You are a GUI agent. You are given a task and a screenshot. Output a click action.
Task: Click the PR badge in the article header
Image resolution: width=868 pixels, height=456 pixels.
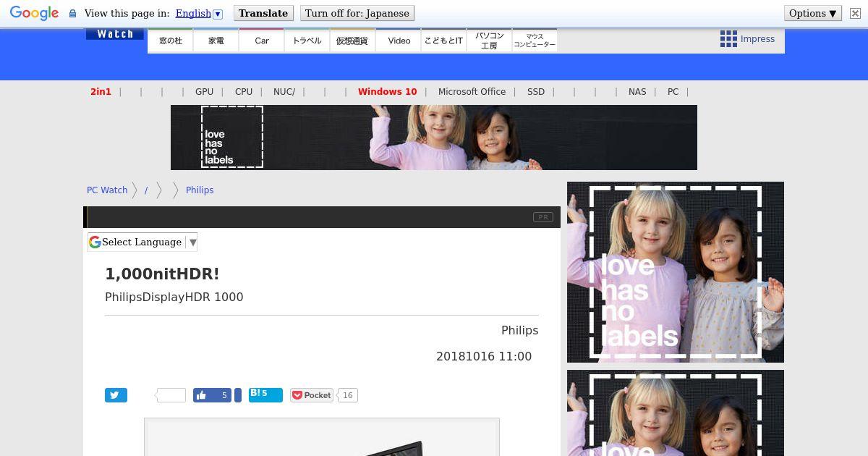(542, 217)
